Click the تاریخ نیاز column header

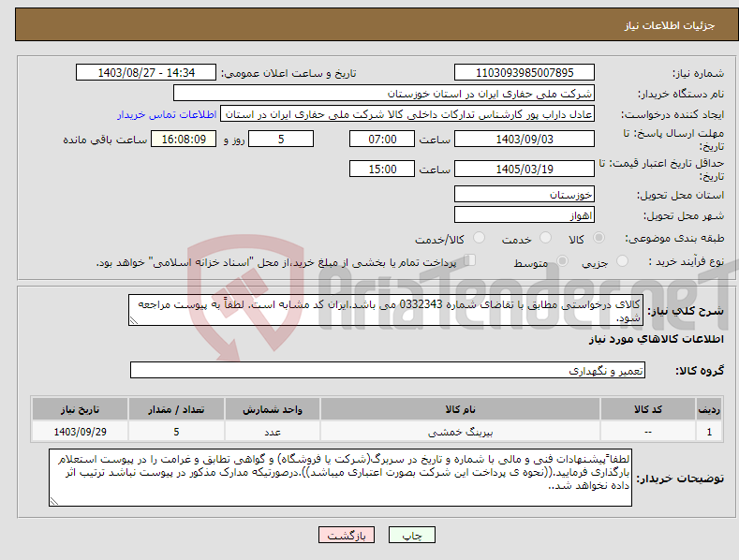80,409
